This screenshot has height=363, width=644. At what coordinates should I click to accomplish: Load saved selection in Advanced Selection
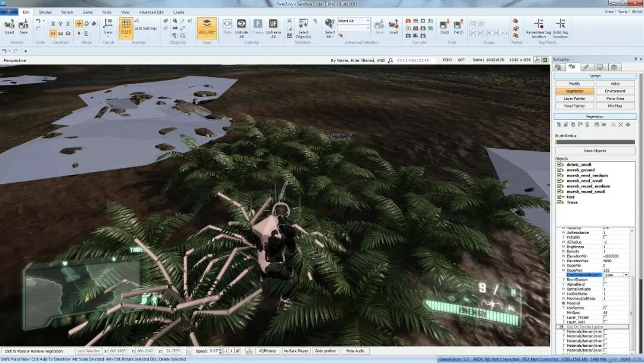click(x=394, y=27)
